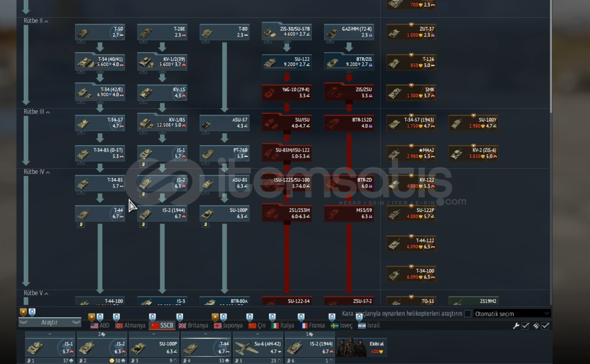590x364 pixels.
Task: Select the İsrail nation tab
Action: click(x=369, y=325)
